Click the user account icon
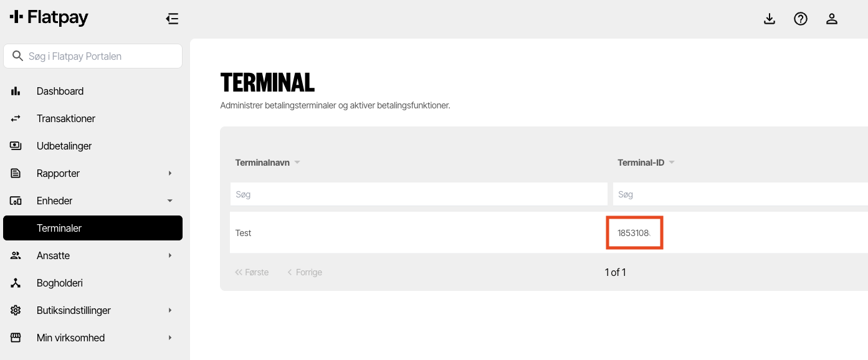The width and height of the screenshot is (868, 360). [x=832, y=19]
